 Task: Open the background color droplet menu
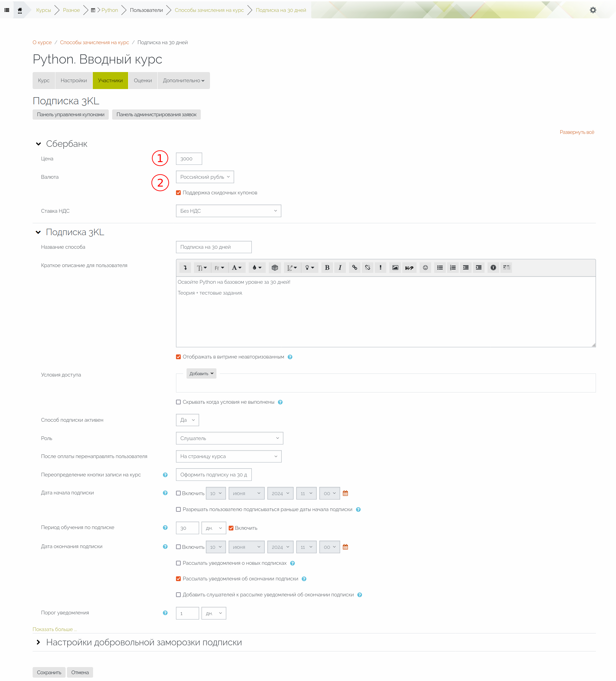tap(257, 268)
